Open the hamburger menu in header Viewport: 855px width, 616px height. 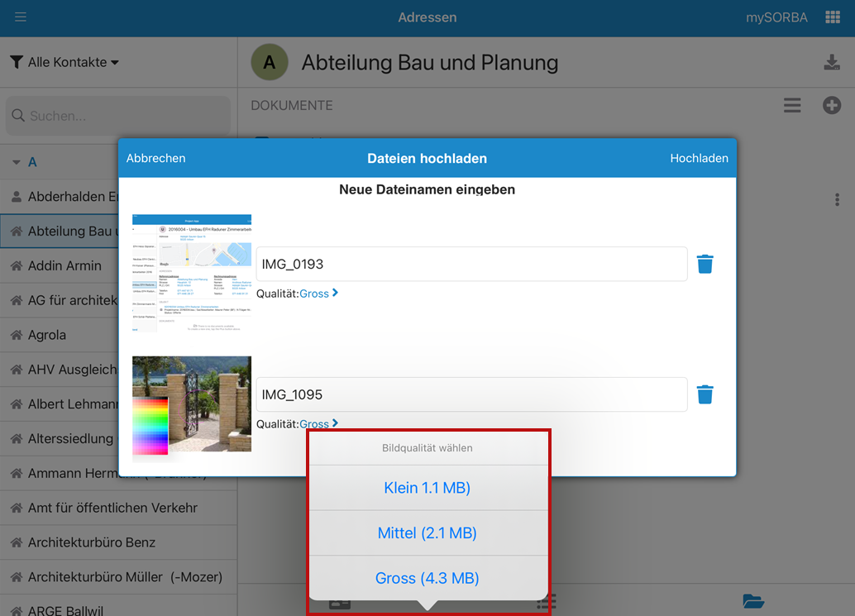tap(21, 17)
